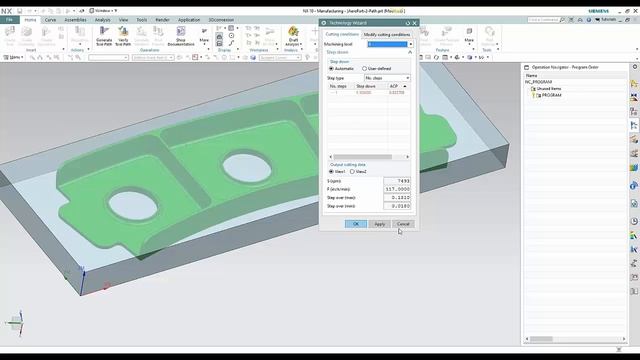Viewport: 640px width, 360px height.
Task: Open the Window dropdown in title bar
Action: (x=103, y=11)
